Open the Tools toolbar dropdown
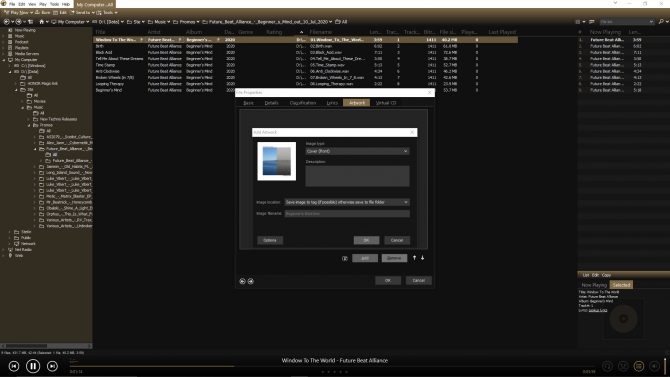670x377 pixels. point(116,13)
